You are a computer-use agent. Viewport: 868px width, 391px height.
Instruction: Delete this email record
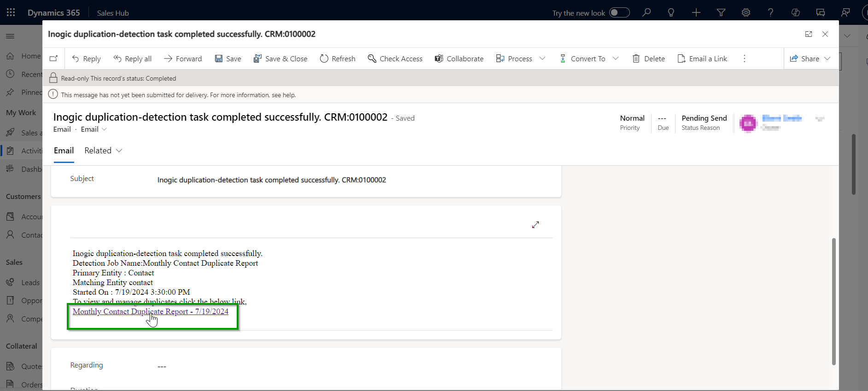coord(648,58)
